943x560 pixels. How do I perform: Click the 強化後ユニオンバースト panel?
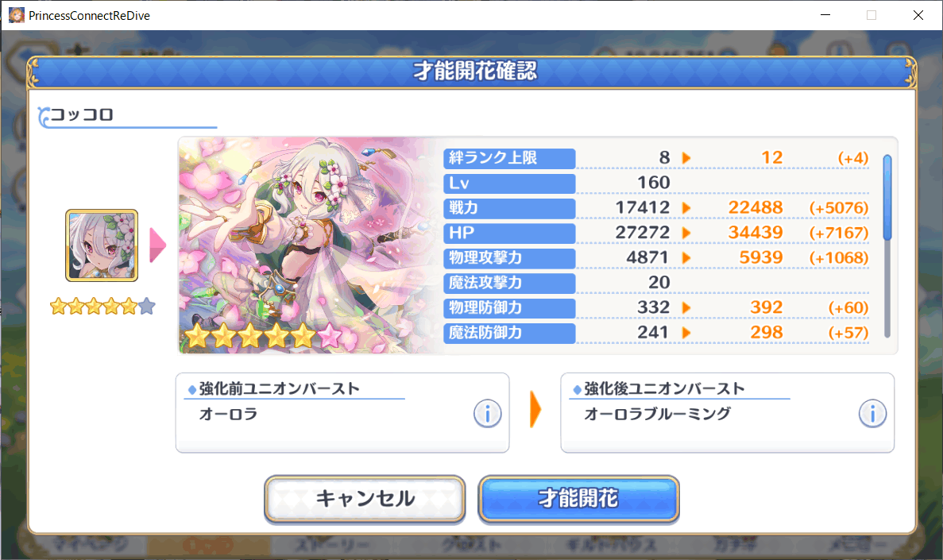point(727,412)
